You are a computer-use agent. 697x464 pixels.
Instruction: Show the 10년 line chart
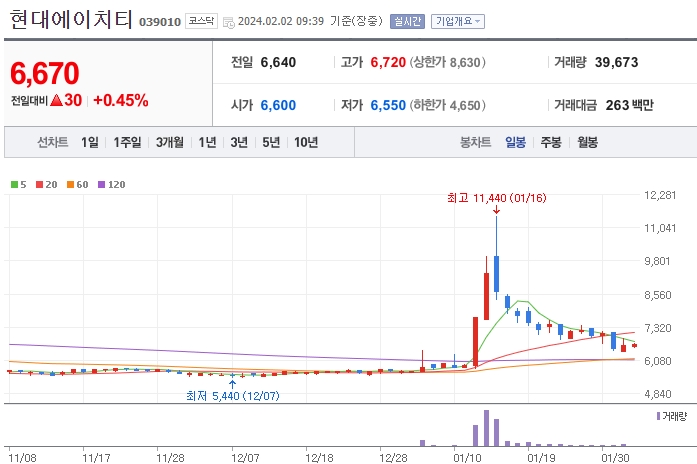click(306, 142)
